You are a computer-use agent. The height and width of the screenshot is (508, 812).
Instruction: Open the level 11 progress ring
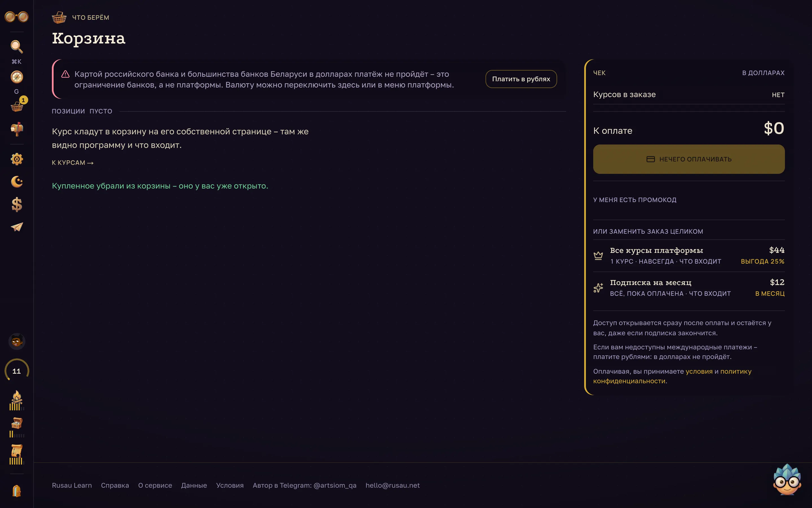coord(16,371)
